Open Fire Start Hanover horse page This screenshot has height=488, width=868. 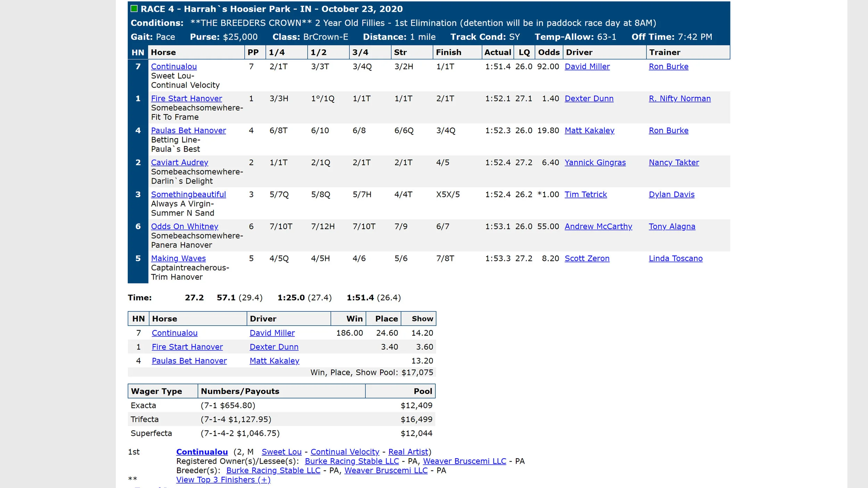[x=186, y=99]
